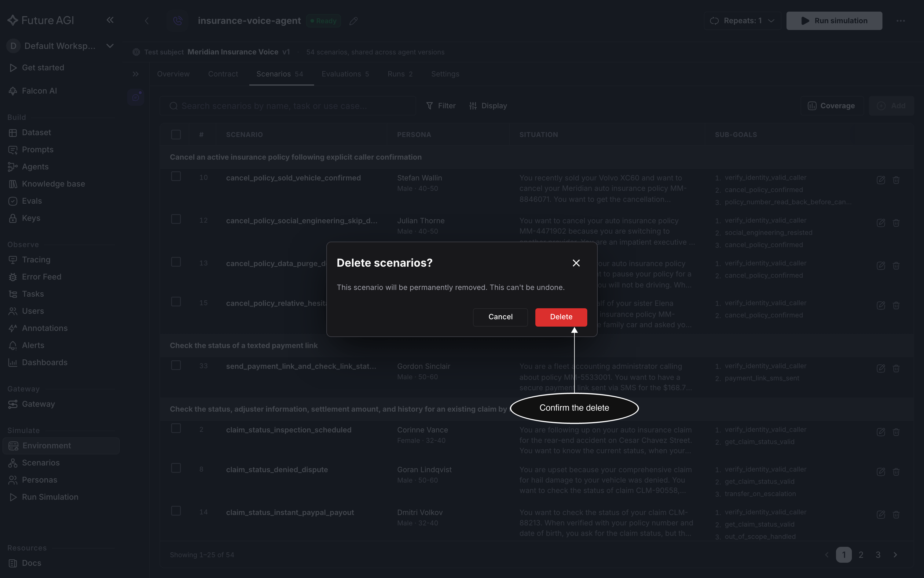The height and width of the screenshot is (578, 924).
Task: Open the Settings tab
Action: pyautogui.click(x=445, y=74)
